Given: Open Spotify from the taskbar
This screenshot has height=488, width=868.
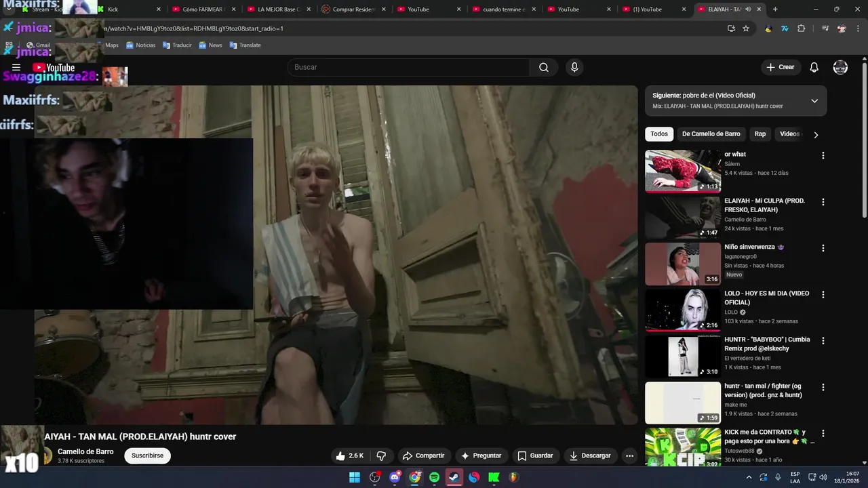Looking at the screenshot, I should (x=435, y=477).
